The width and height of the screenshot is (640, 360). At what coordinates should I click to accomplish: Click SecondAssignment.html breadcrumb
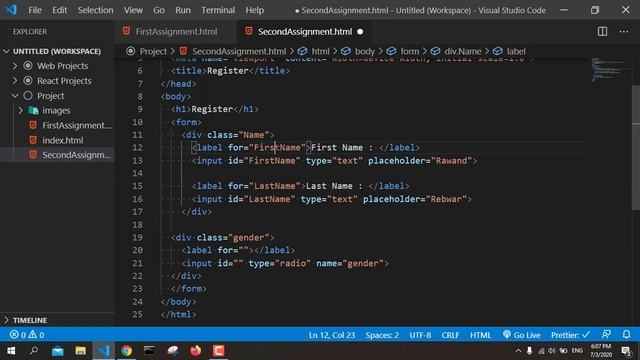[x=239, y=51]
